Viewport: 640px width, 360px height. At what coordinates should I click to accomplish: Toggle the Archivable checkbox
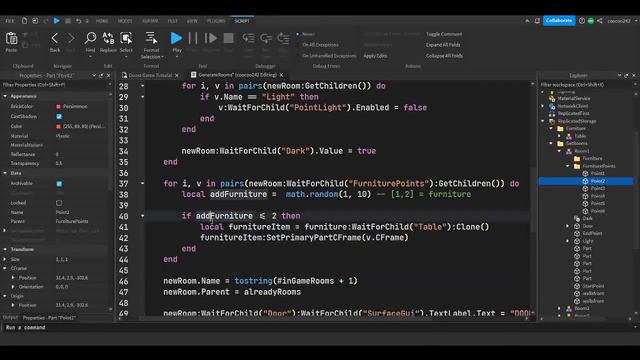(59, 184)
